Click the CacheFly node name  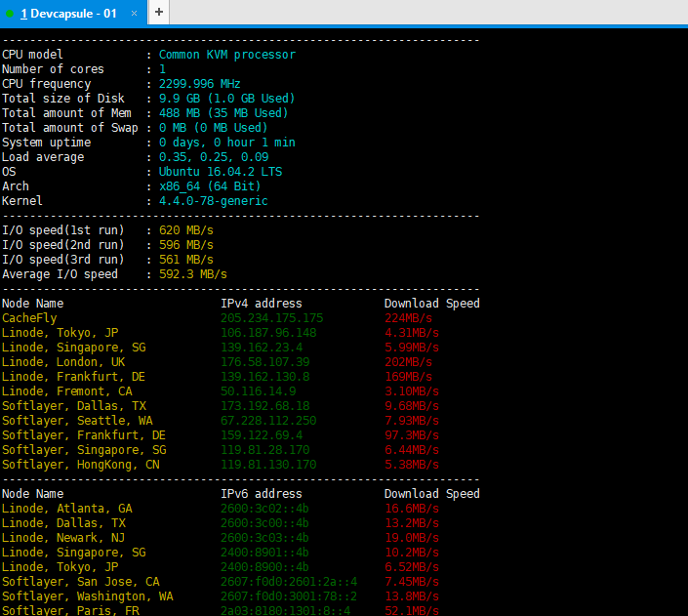click(x=29, y=318)
